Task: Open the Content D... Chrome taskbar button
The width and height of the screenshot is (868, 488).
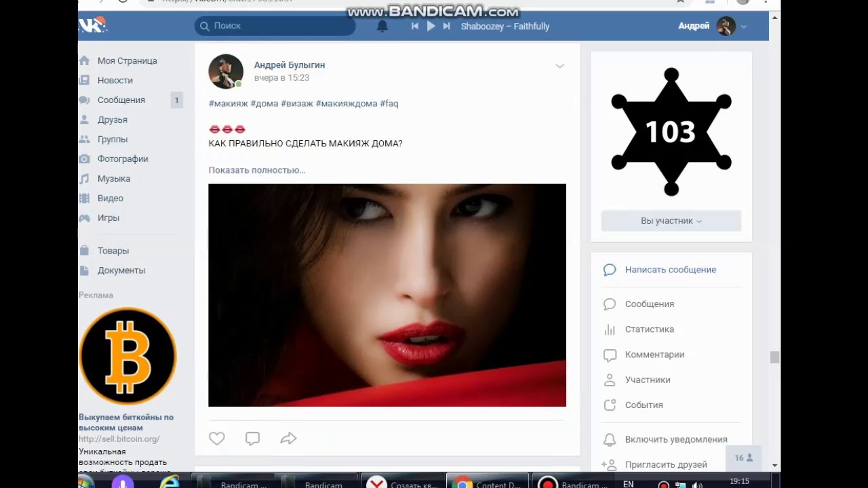Action: pos(487,482)
